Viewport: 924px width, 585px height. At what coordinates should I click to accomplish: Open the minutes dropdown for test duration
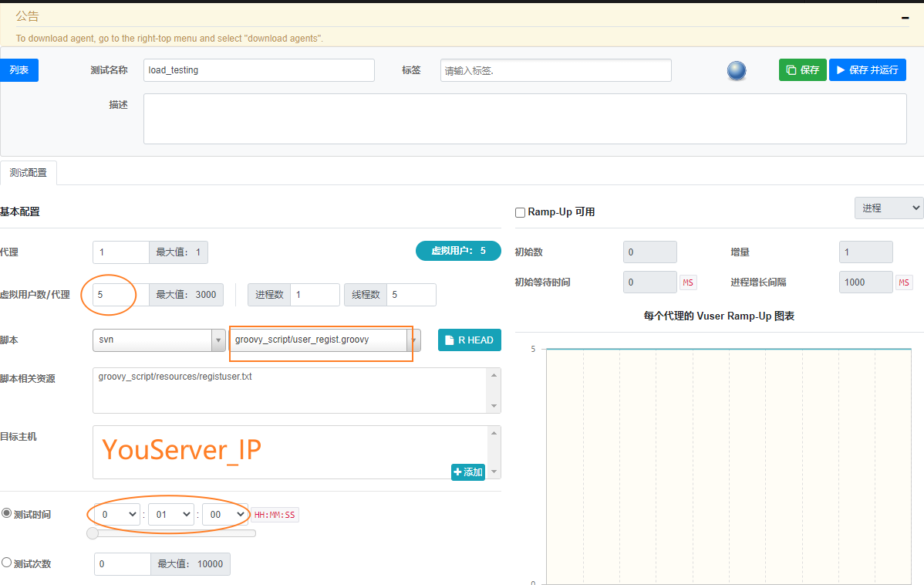tap(171, 514)
